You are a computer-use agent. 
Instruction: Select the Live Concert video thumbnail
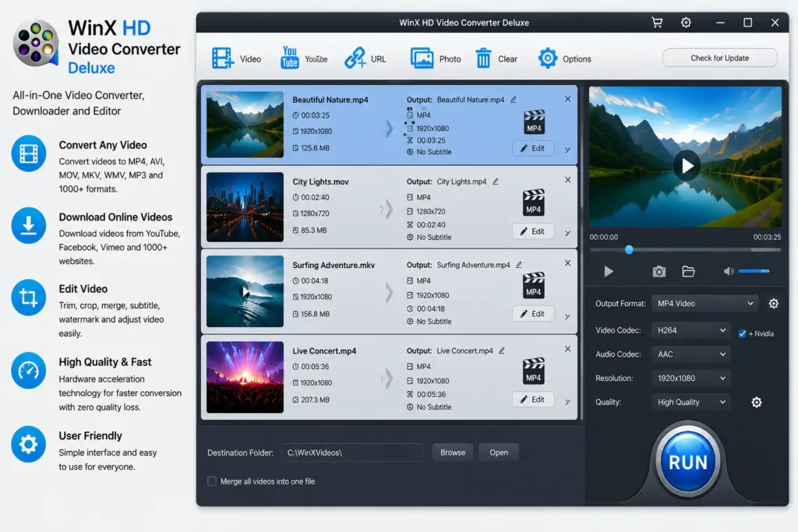[245, 377]
